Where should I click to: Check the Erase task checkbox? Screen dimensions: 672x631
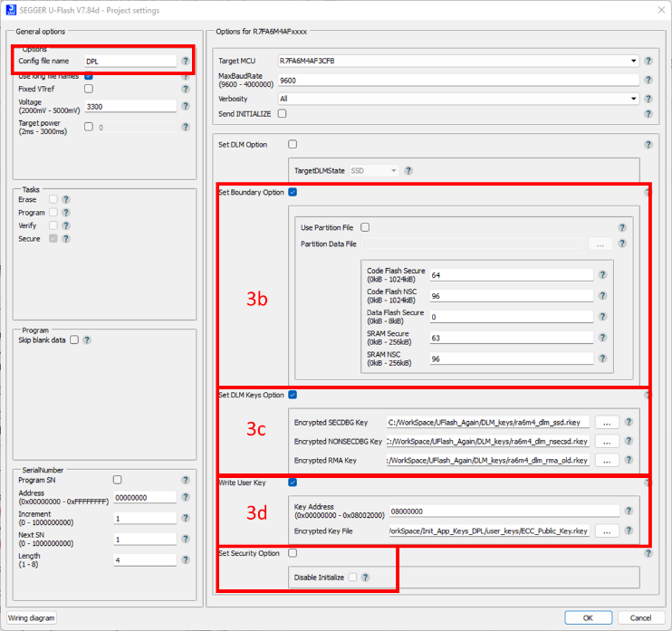coord(53,199)
